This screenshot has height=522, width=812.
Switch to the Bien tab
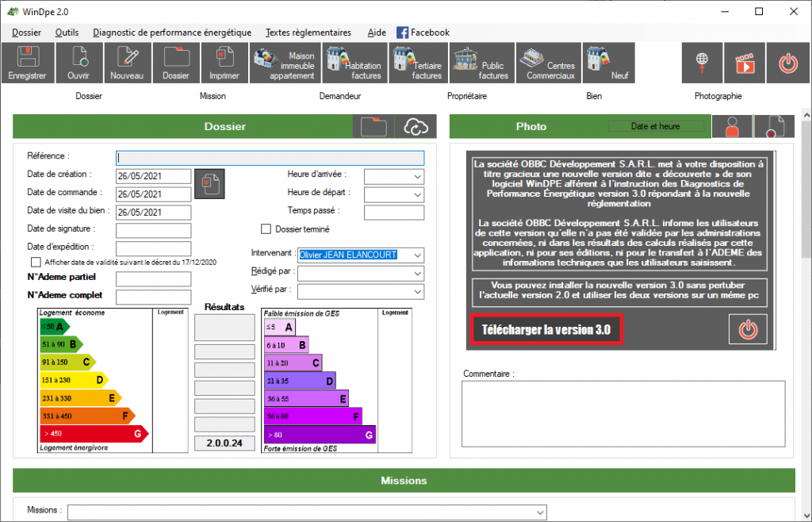tap(594, 96)
